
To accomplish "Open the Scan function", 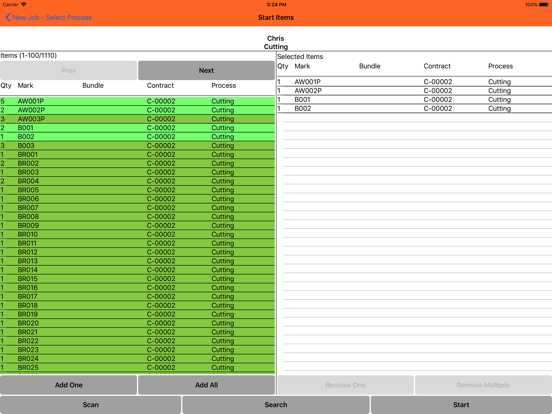I will [90, 405].
